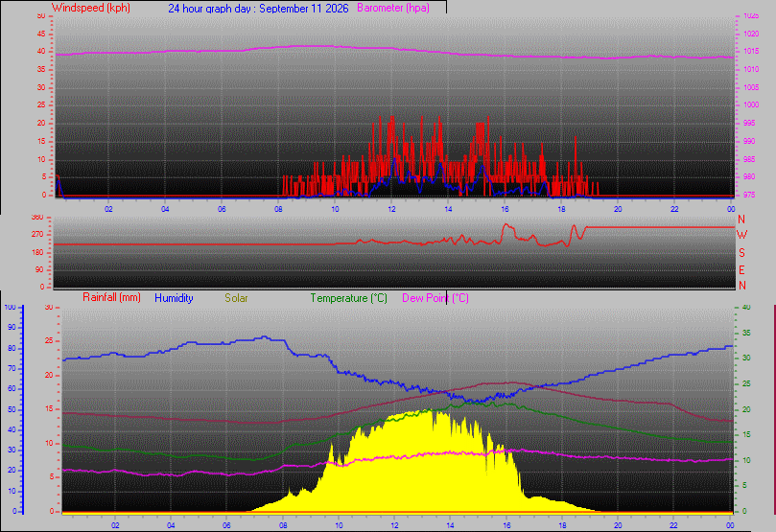Click the 70 value on blue humidity axis
This screenshot has height=532, width=776.
(x=12, y=368)
